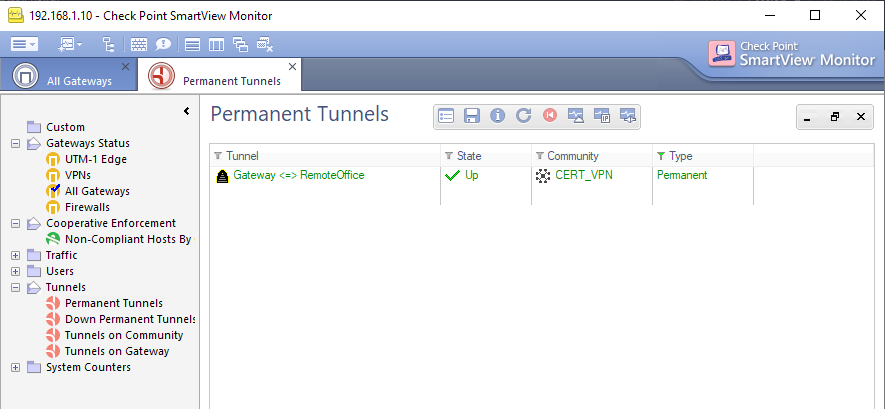The width and height of the screenshot is (885, 409).
Task: Click the blue information icon
Action: [497, 116]
